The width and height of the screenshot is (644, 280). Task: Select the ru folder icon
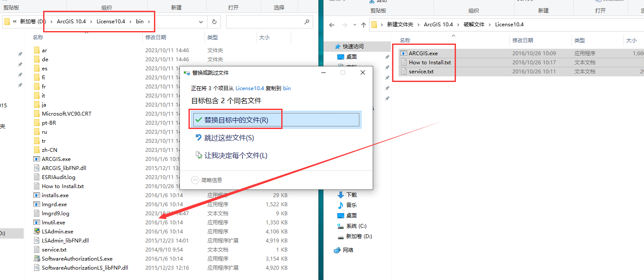click(x=37, y=132)
